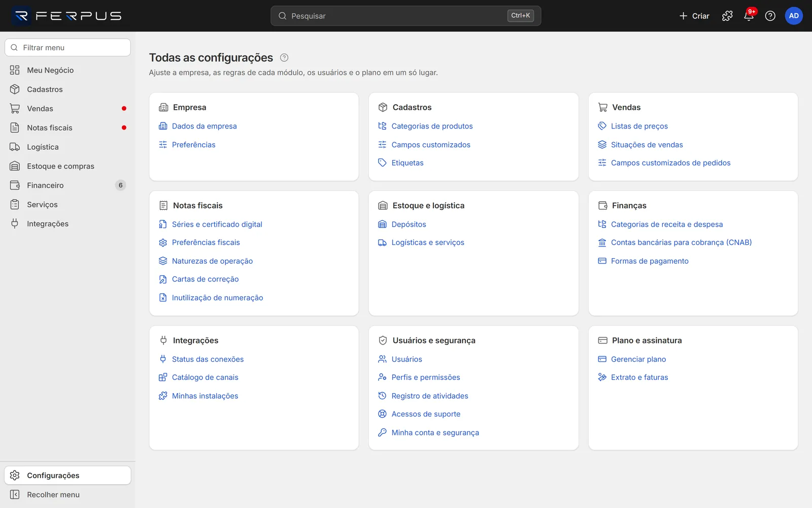Open Notas fiscais in the sidebar menu
The width and height of the screenshot is (812, 508).
(67, 128)
